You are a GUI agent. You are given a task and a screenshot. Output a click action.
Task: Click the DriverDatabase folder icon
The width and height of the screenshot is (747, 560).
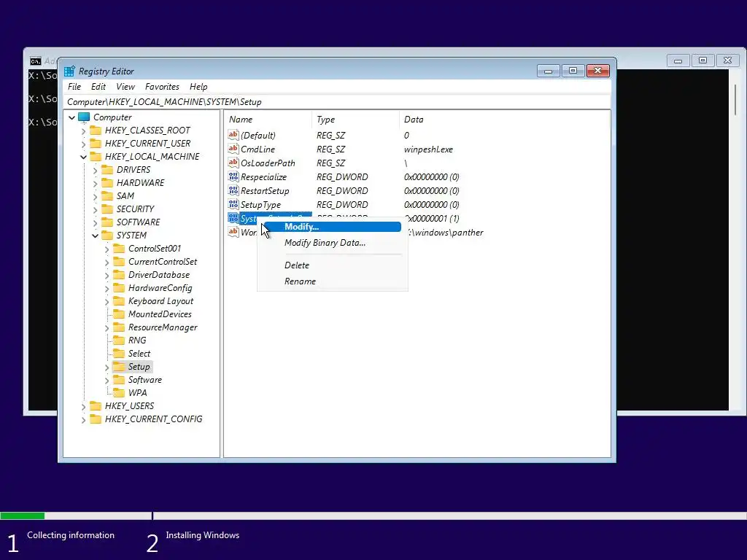(x=119, y=275)
